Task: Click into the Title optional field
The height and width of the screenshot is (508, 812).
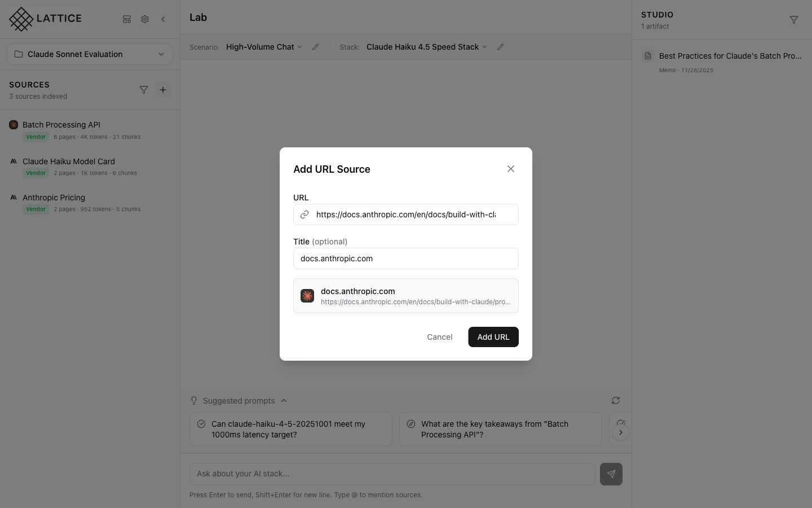Action: [x=406, y=259]
